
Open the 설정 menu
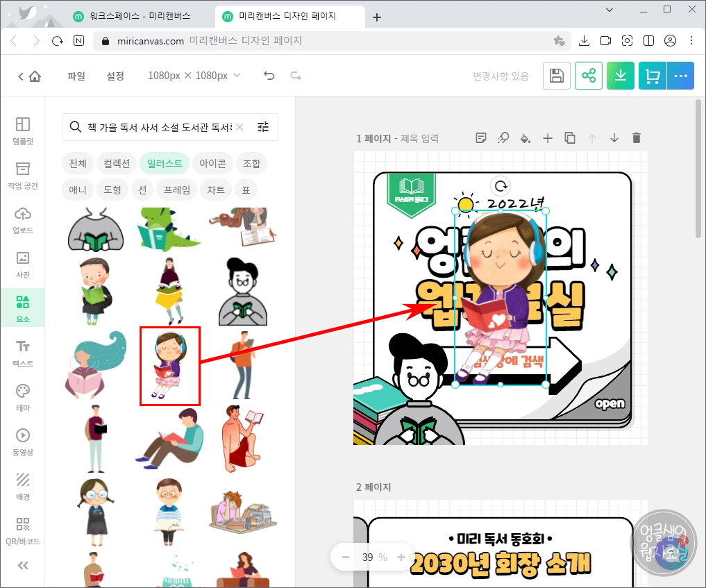click(115, 76)
